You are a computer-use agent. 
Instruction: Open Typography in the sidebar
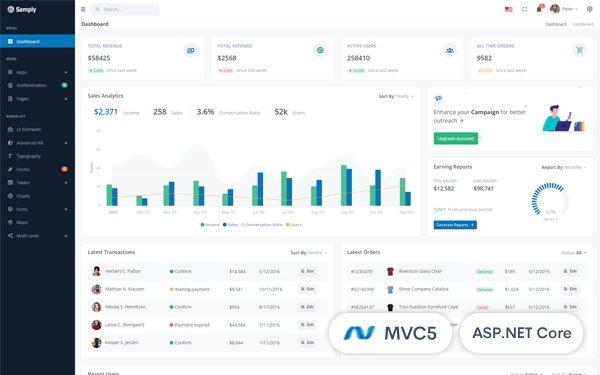pyautogui.click(x=38, y=156)
